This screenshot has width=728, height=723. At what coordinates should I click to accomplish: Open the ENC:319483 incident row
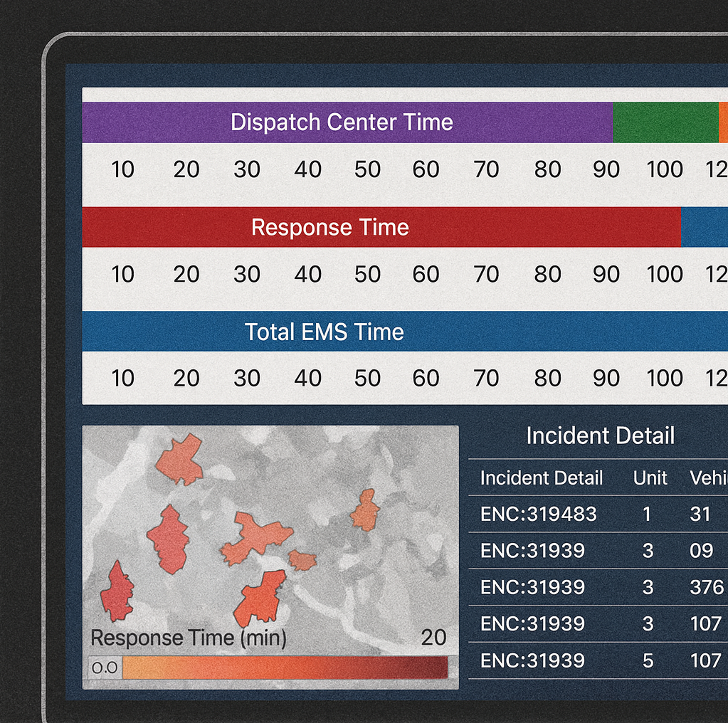tap(538, 514)
